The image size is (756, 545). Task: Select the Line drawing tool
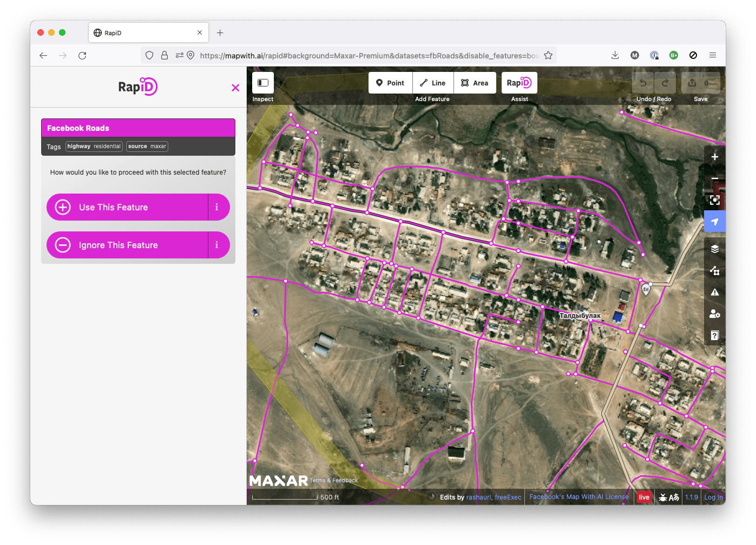(432, 83)
